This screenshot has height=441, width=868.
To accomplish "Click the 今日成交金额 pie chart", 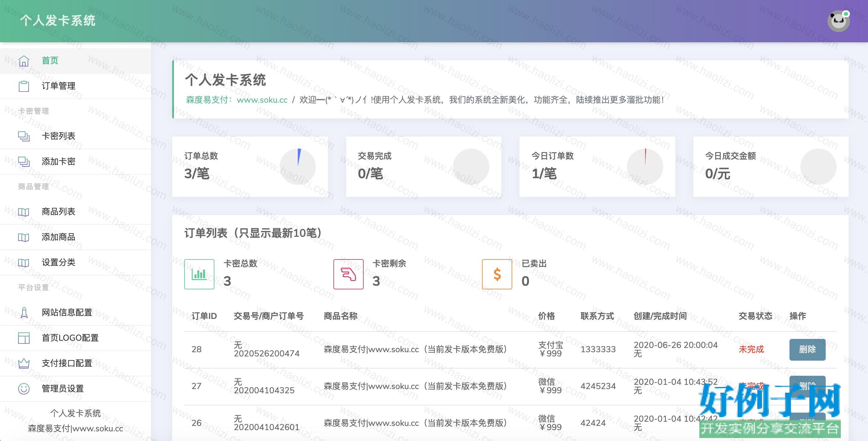I will pyautogui.click(x=818, y=166).
